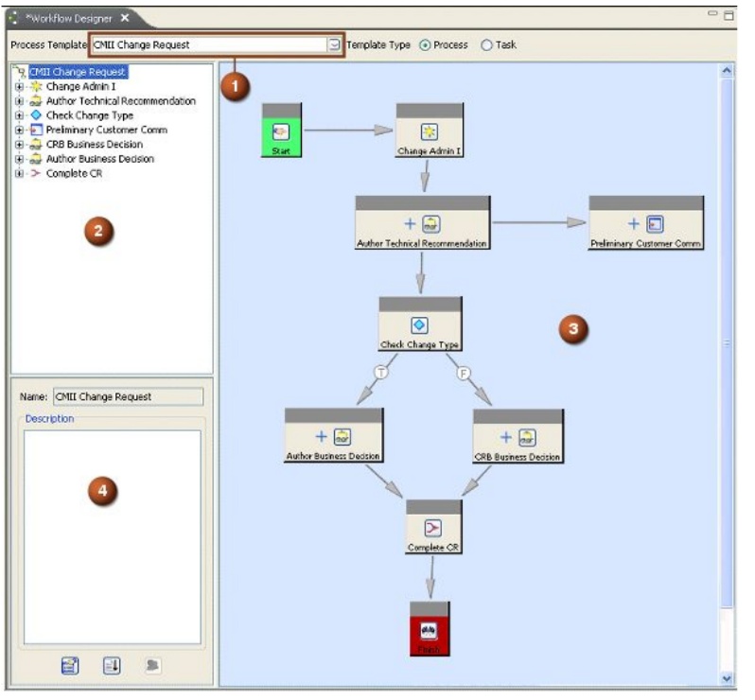The width and height of the screenshot is (755, 700).
Task: Click the process root icon in tree
Action: point(20,71)
